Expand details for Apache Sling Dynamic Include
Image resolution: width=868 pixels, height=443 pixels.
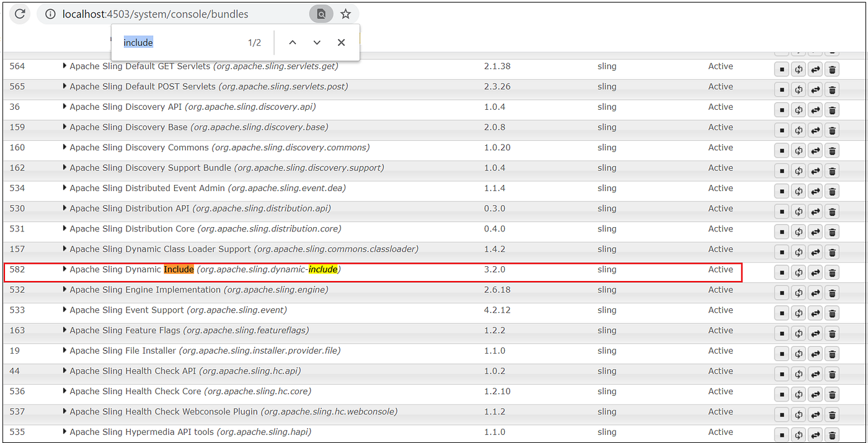tap(64, 269)
